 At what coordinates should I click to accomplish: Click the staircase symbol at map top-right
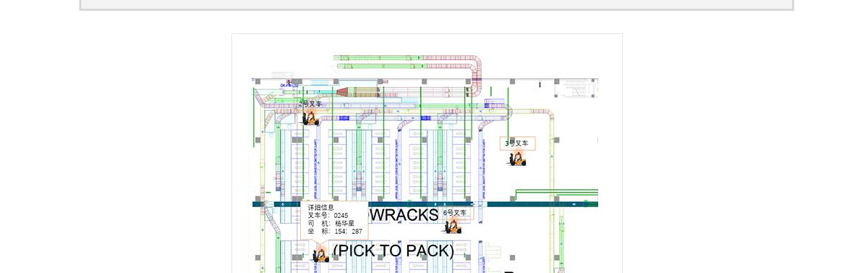click(x=576, y=87)
